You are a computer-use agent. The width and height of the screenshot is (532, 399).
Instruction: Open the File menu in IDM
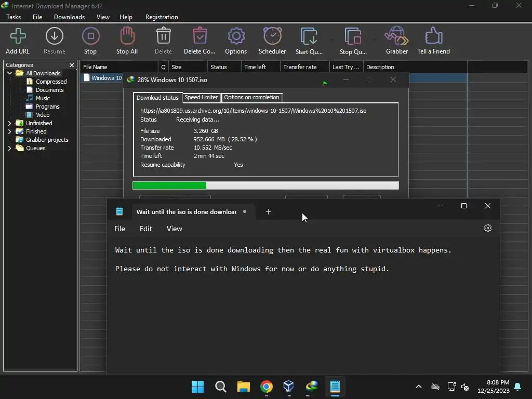pos(37,17)
